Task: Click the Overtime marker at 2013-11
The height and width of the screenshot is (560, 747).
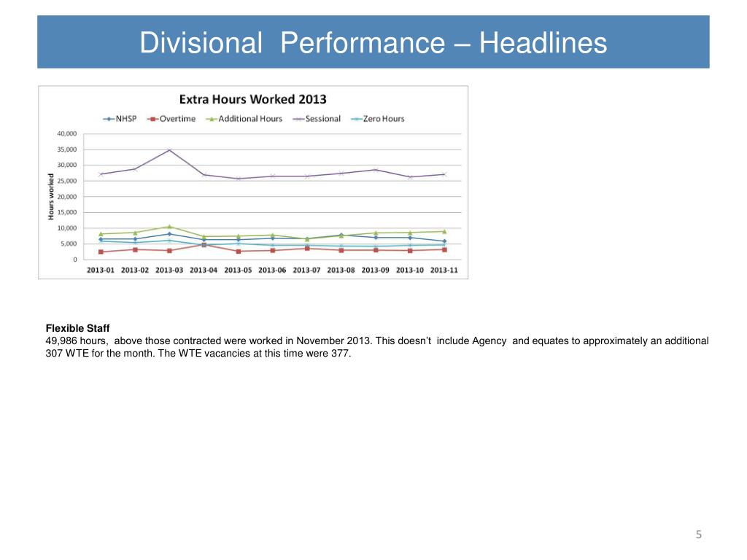Action: coord(444,249)
